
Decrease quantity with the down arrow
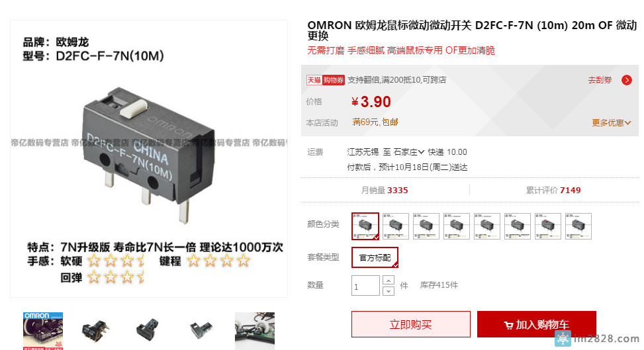click(389, 291)
